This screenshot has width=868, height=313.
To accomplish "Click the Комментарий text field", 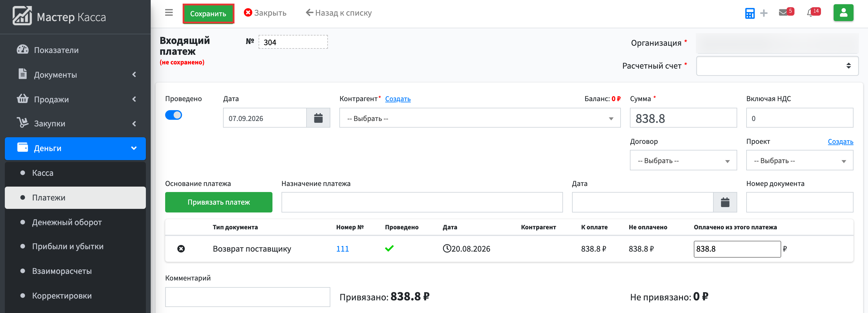I will (247, 297).
